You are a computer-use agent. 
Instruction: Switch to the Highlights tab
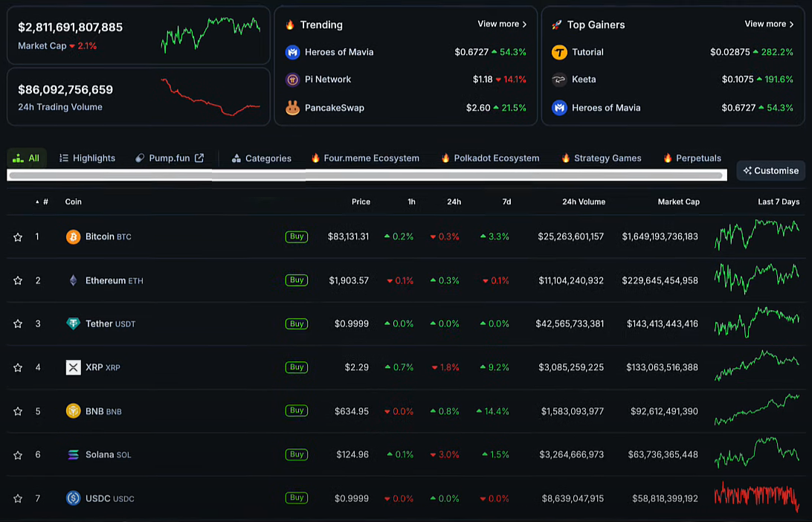87,158
